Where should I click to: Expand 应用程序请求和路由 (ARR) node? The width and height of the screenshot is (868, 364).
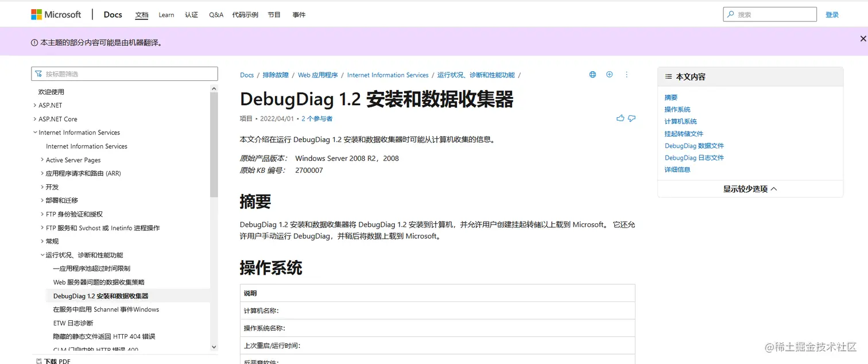tap(42, 173)
